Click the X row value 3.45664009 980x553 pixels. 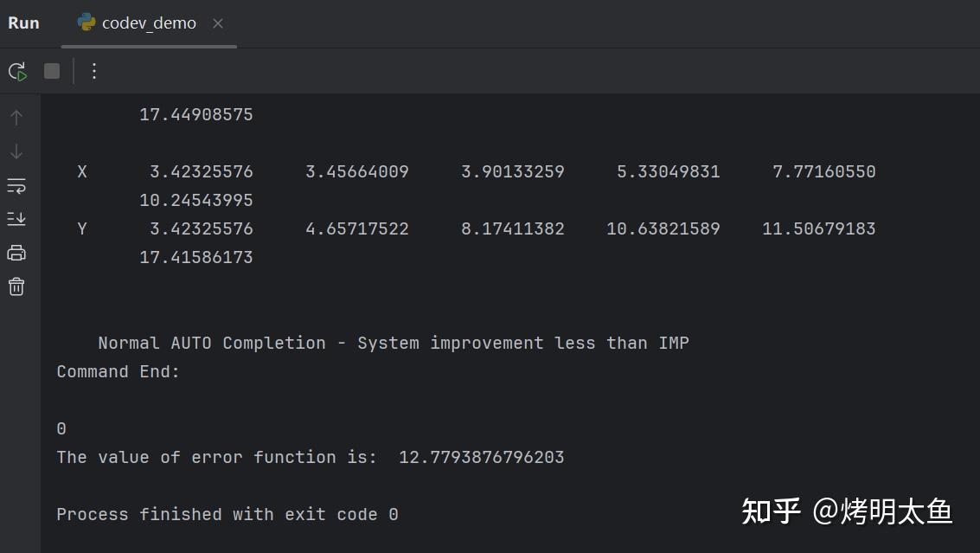tap(356, 171)
